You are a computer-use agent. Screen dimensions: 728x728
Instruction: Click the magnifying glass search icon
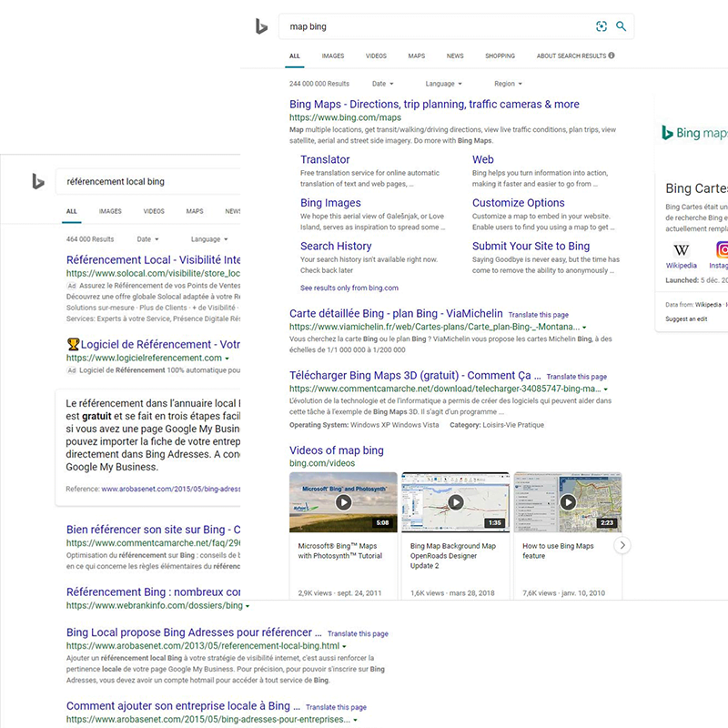click(x=621, y=26)
